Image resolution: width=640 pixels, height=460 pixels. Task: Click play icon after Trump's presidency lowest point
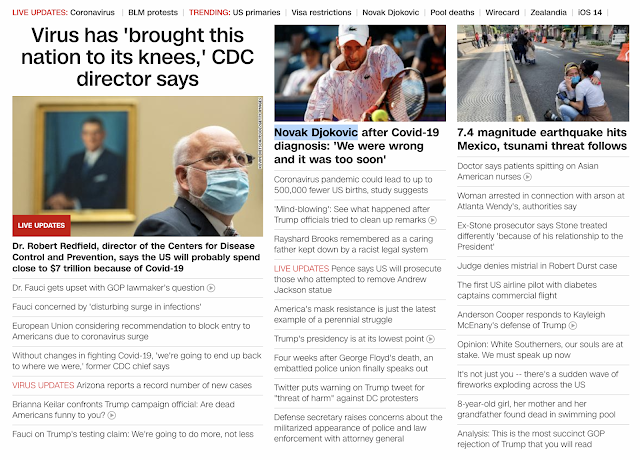tap(431, 339)
